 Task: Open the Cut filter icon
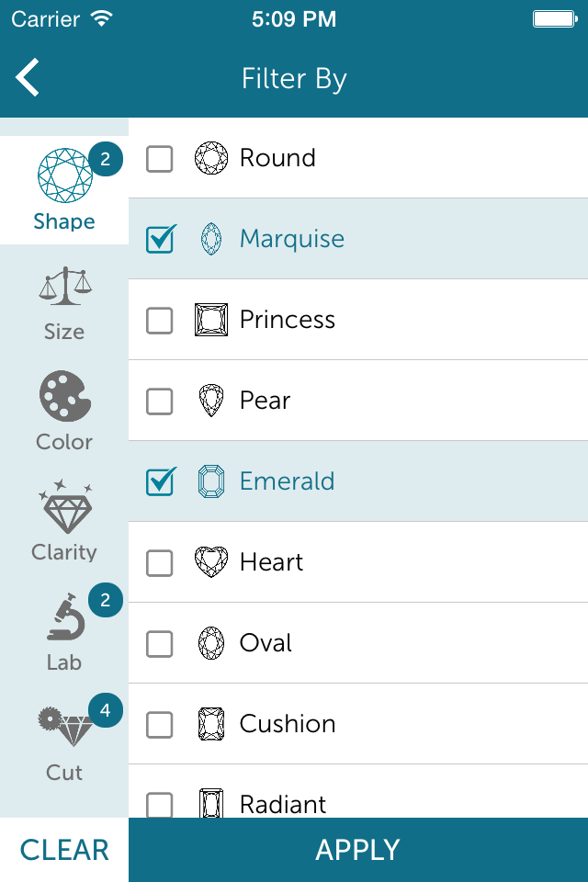click(64, 728)
